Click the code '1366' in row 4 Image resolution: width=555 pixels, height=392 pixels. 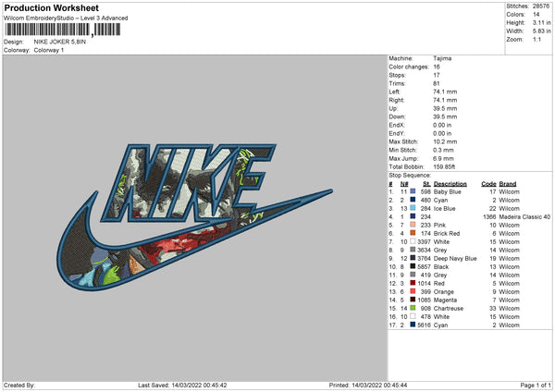pyautogui.click(x=489, y=216)
